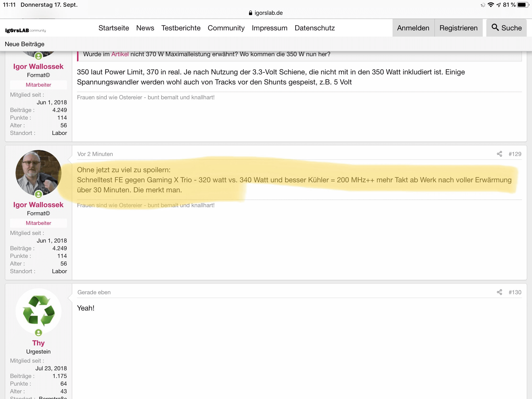Click Igor Wallossek's avatar photo

coord(39,173)
